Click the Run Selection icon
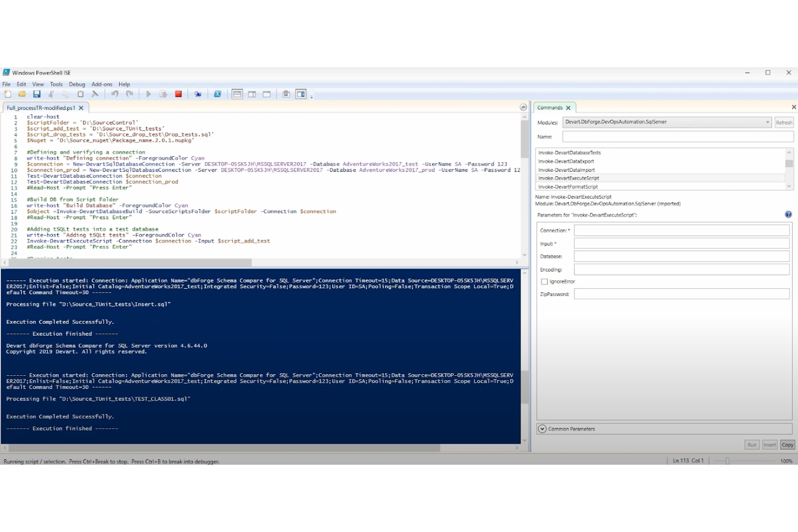The width and height of the screenshot is (798, 532). tap(163, 94)
